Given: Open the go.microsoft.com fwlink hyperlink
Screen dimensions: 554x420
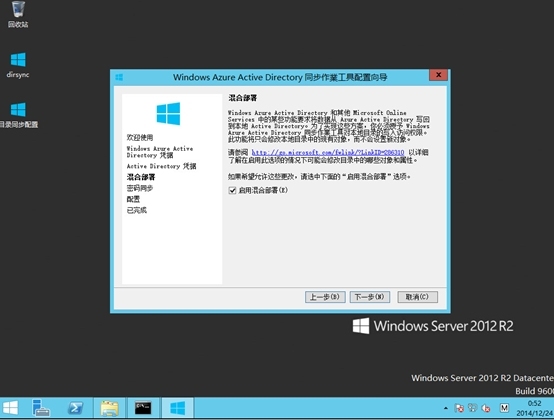Looking at the screenshot, I should [328, 153].
